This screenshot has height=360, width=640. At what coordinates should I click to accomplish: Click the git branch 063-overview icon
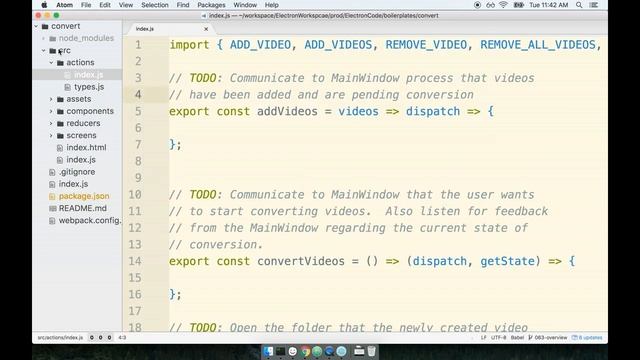click(530, 338)
